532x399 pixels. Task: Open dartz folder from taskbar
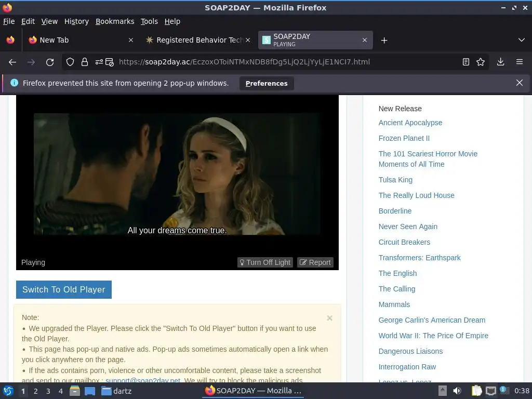[x=117, y=391]
